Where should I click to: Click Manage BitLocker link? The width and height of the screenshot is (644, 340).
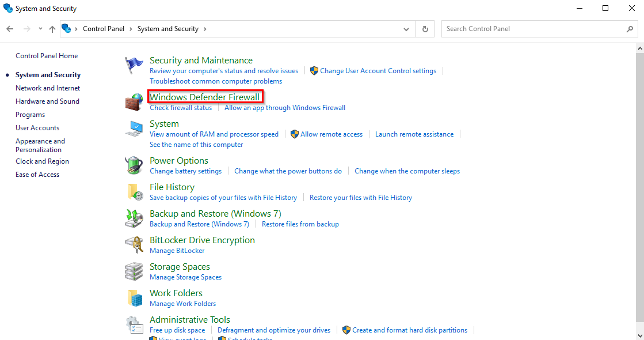coord(177,251)
